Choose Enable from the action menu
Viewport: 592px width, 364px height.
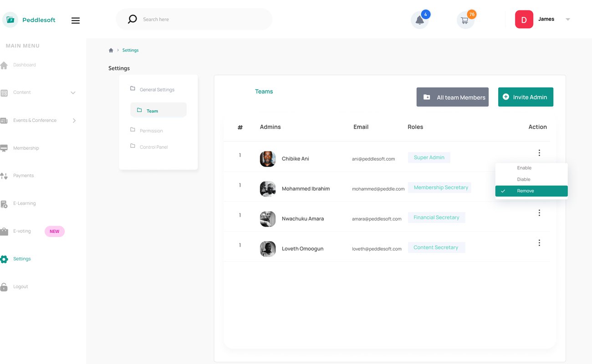tap(524, 168)
